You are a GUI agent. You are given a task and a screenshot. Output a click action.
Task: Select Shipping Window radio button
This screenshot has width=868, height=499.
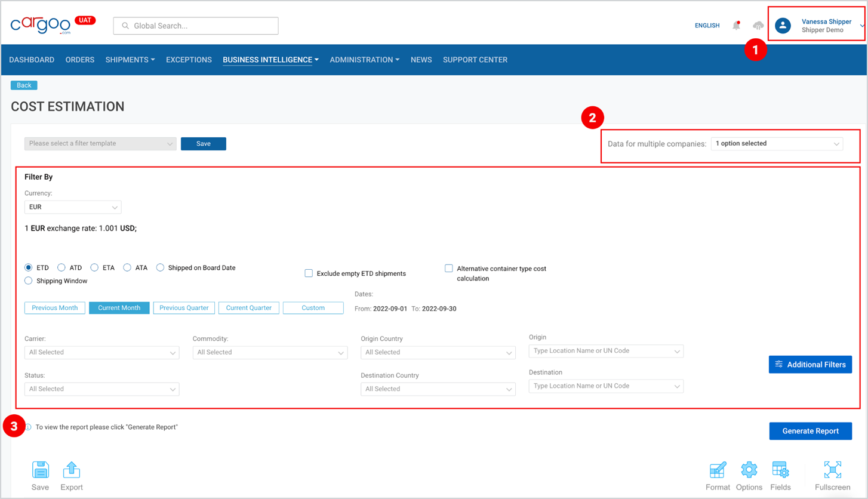[x=29, y=281]
